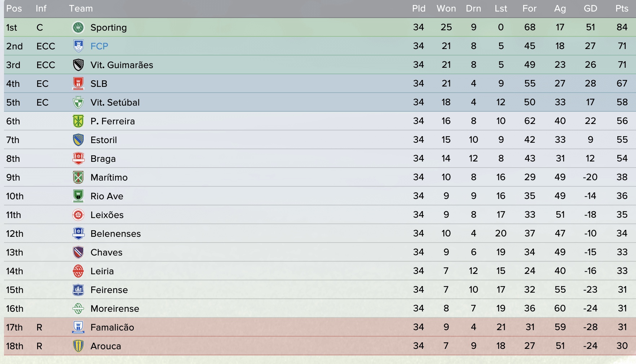Screen dimensions: 636x364
Task: Select the Belenenses table row name
Action: (116, 234)
